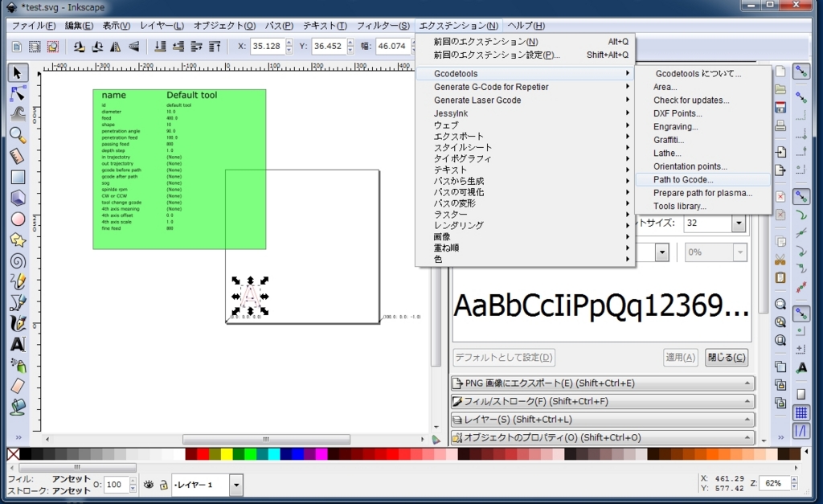Toggle enable snapping top icon
Viewport: 823px width, 504px height.
click(801, 72)
